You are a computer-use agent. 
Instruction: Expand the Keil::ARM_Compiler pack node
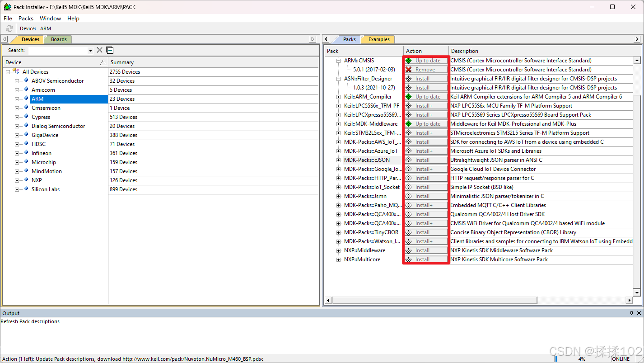(339, 97)
